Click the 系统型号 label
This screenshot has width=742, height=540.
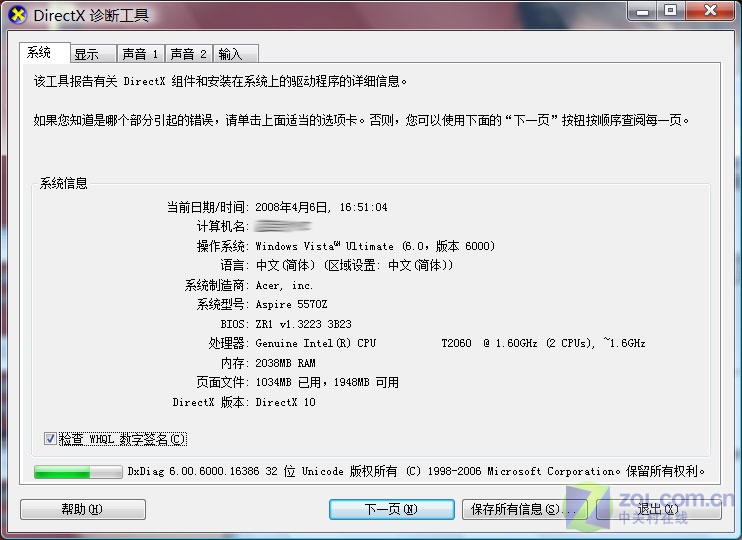(222, 304)
